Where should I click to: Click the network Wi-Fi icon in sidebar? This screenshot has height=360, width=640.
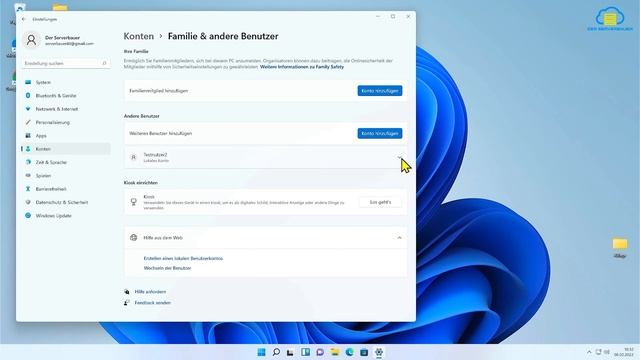(x=28, y=109)
